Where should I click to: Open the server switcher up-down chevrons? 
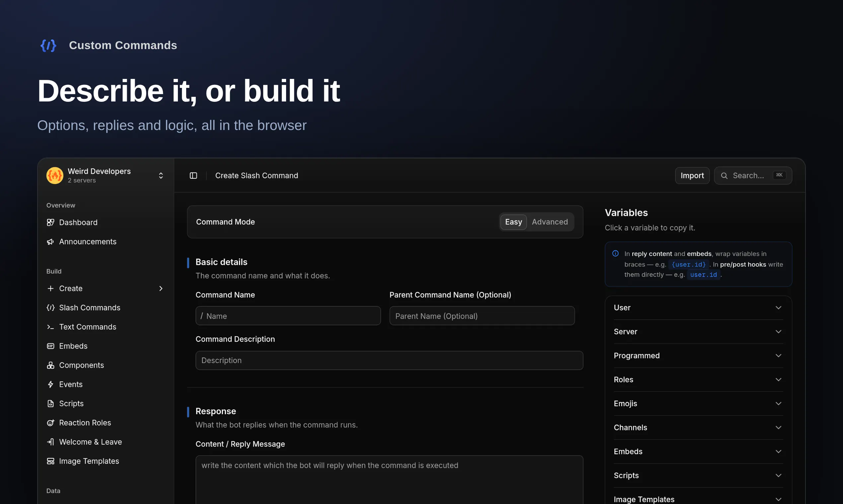pos(161,175)
